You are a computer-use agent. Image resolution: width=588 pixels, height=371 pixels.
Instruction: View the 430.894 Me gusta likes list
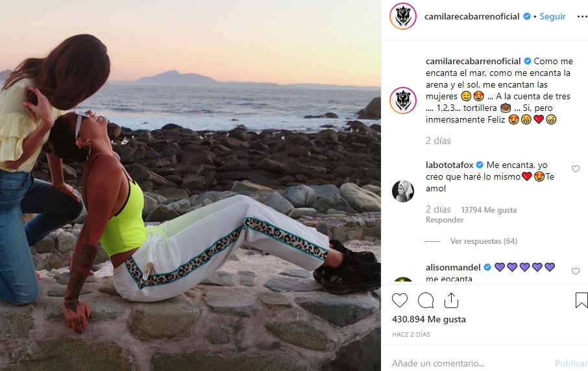tap(428, 319)
